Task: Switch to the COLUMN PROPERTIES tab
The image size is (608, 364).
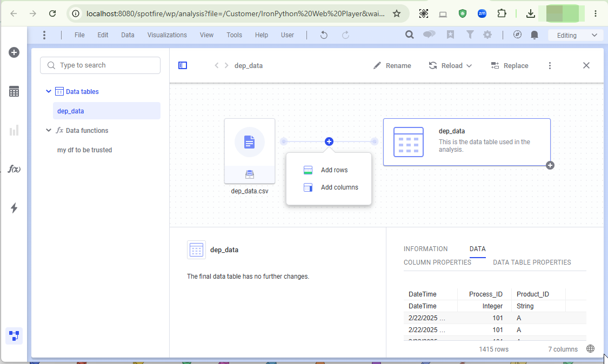Action: pos(437,262)
